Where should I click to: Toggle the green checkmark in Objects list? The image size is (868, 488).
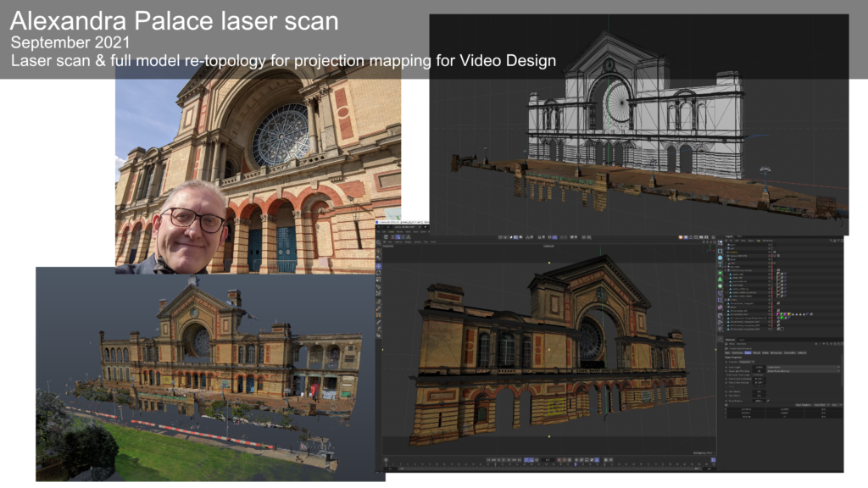pos(775,263)
